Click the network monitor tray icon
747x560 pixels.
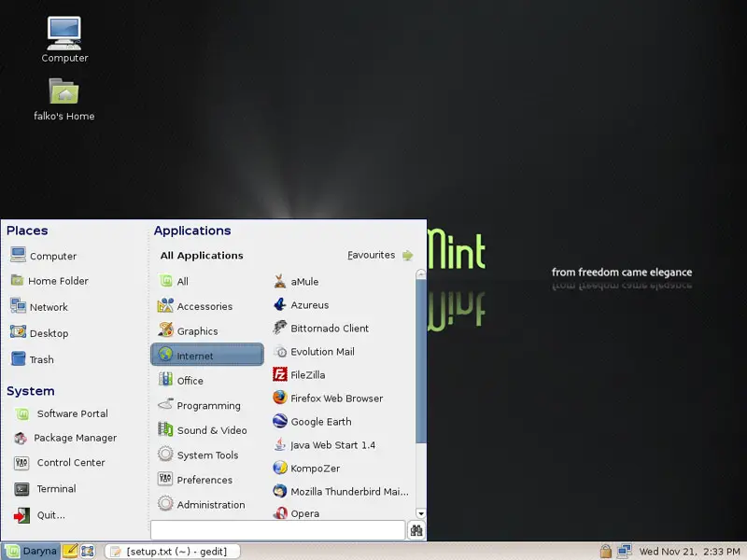pos(624,551)
